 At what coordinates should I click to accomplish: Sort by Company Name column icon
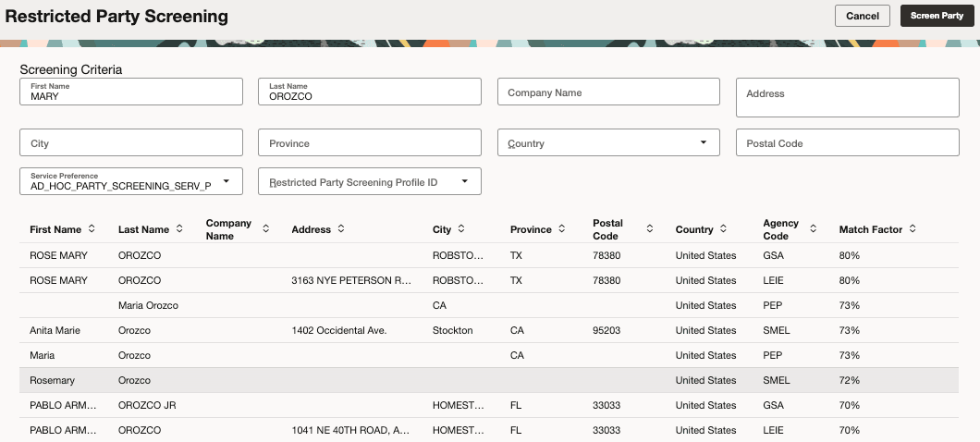coord(266,229)
